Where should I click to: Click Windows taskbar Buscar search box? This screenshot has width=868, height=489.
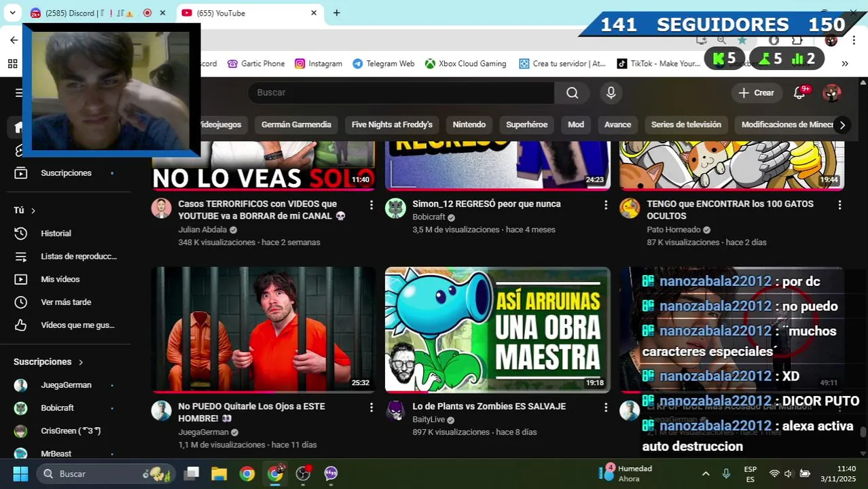point(105,473)
